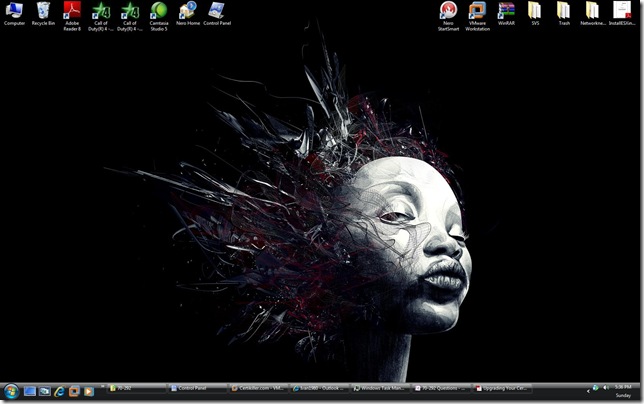The width and height of the screenshot is (644, 404).
Task: Click the taskbar clock showing Sunday
Action: 623,391
